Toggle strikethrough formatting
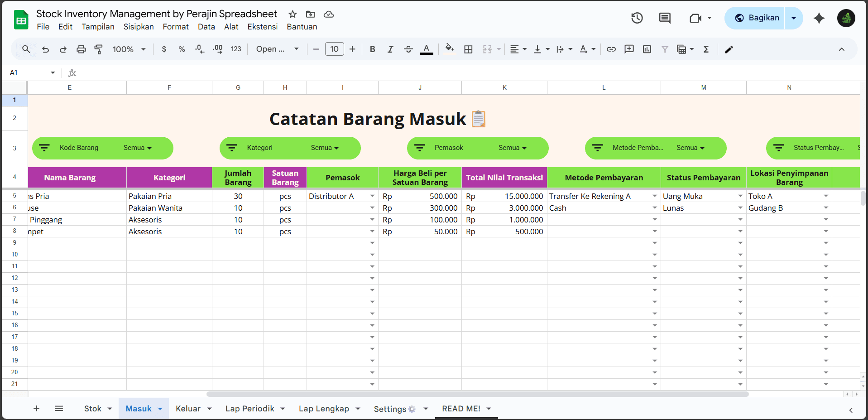Image resolution: width=868 pixels, height=420 pixels. coord(408,49)
